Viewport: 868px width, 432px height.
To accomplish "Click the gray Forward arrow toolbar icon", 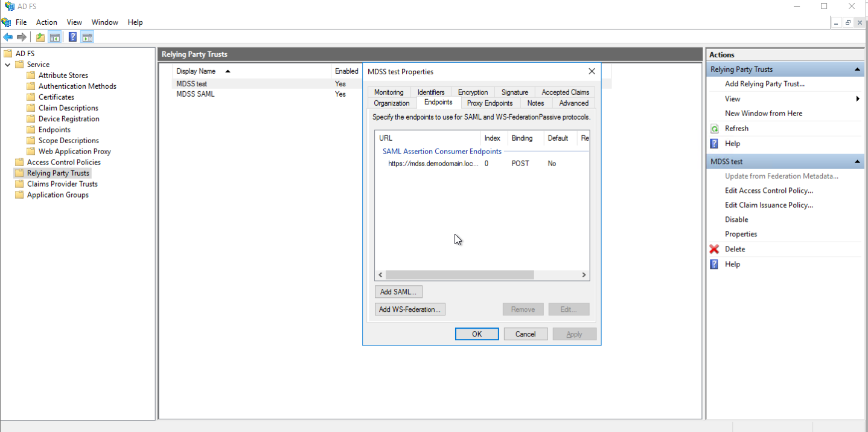I will 21,37.
